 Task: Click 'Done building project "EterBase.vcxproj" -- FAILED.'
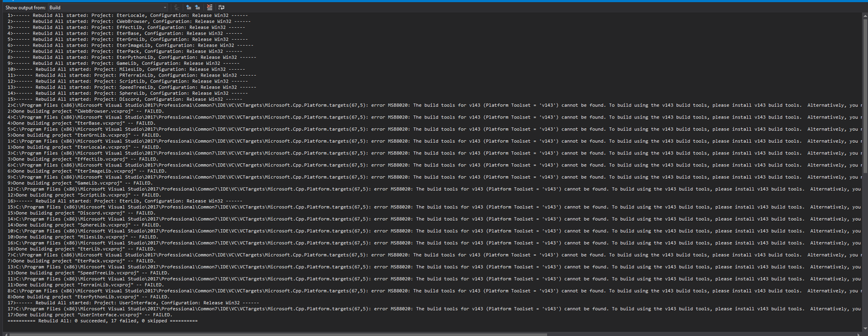coord(81,123)
